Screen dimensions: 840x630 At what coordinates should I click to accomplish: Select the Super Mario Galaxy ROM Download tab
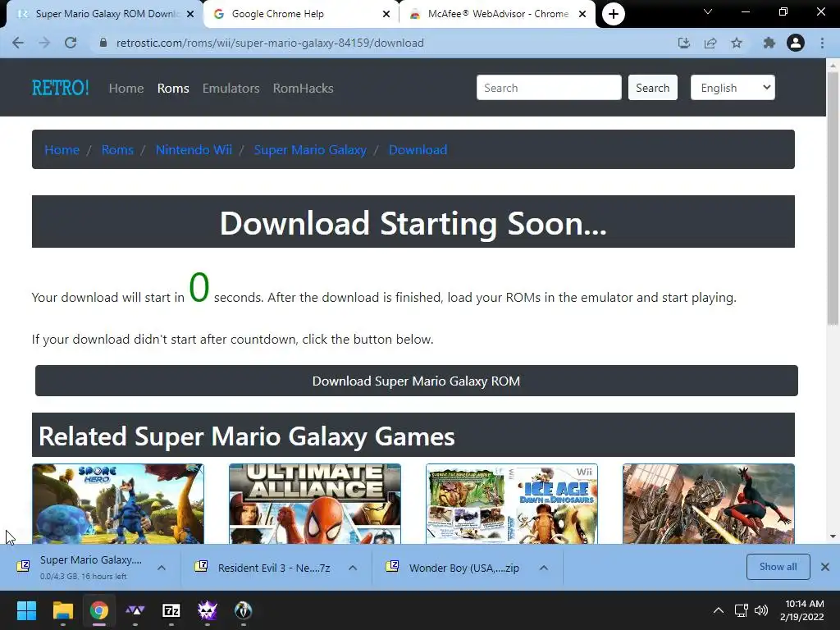pos(105,14)
